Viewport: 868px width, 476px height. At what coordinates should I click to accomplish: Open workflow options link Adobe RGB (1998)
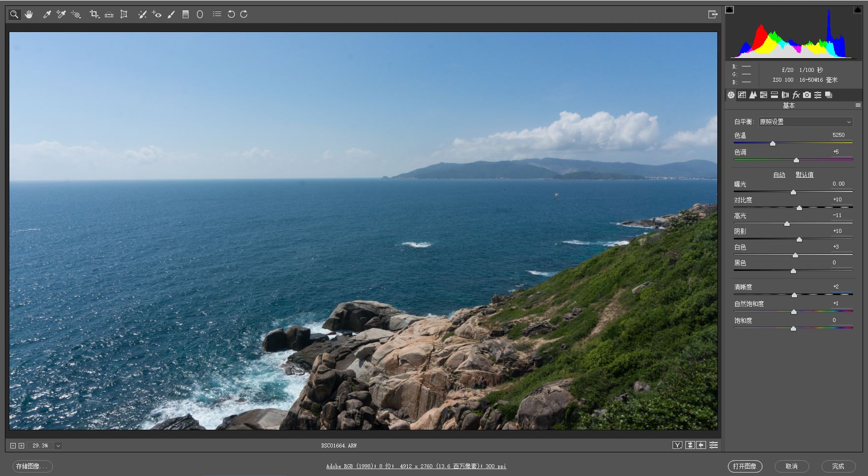[x=416, y=466]
